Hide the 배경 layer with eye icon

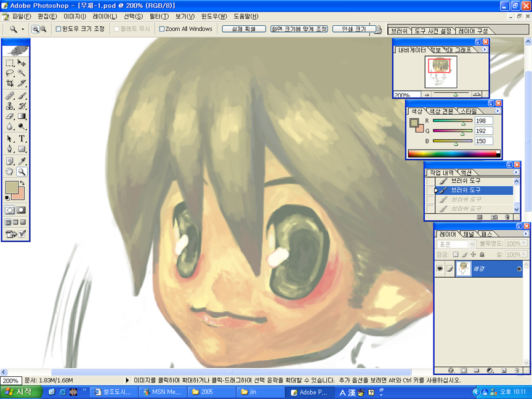[x=440, y=268]
